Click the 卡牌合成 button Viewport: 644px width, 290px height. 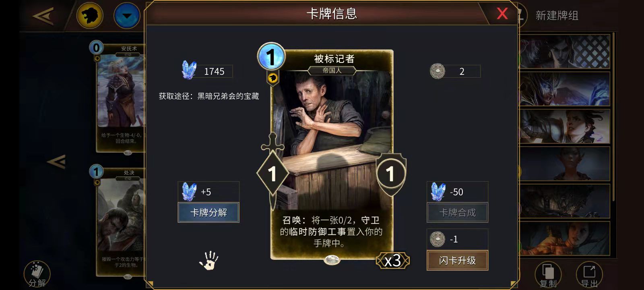(457, 212)
